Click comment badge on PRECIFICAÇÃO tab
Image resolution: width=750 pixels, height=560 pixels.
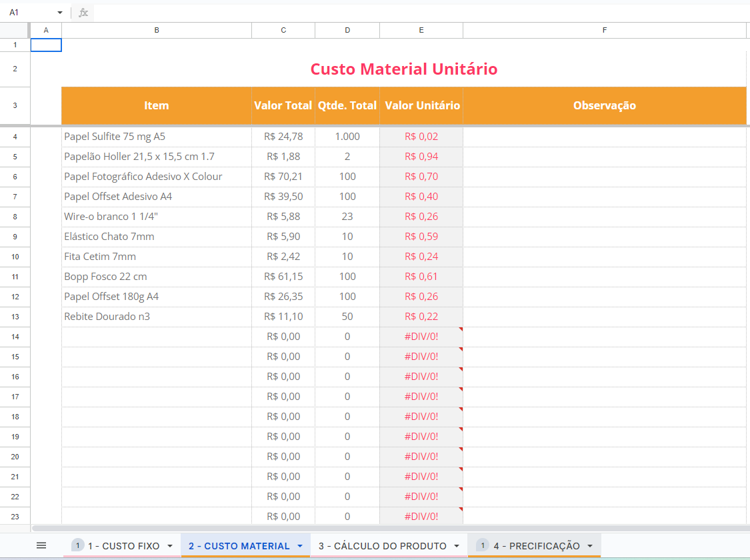[483, 545]
